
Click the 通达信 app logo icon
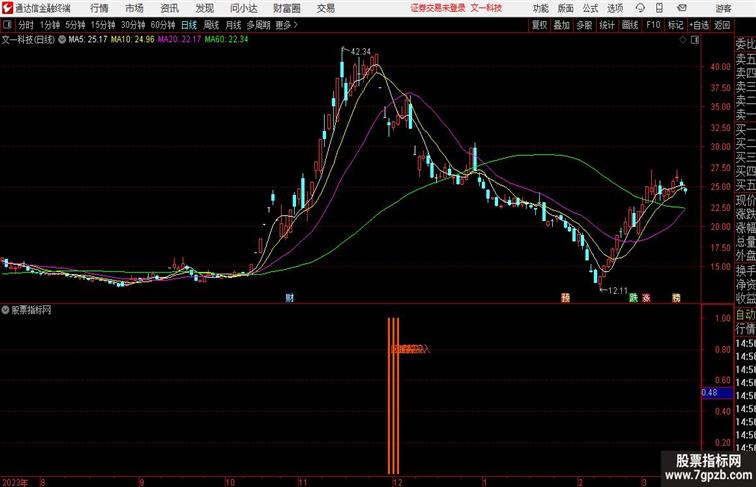pos(7,8)
